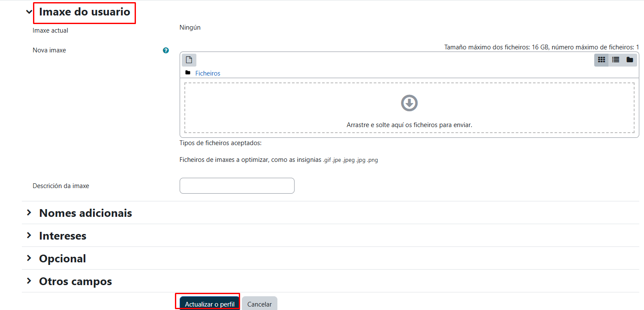This screenshot has width=644, height=310.
Task: Click the Imaxe do usuario heading
Action: [x=84, y=12]
